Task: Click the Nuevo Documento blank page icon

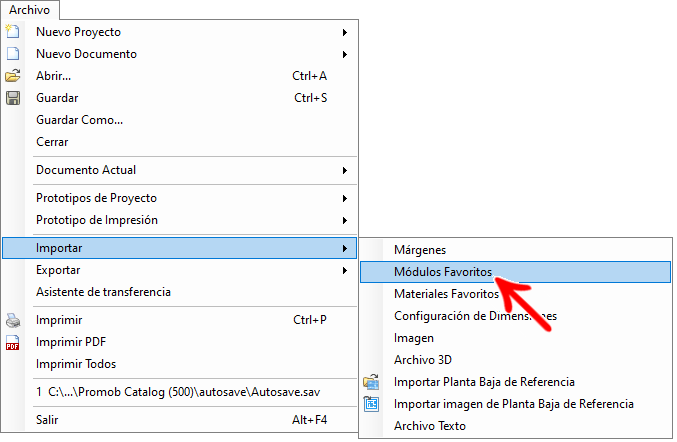Action: 13,54
